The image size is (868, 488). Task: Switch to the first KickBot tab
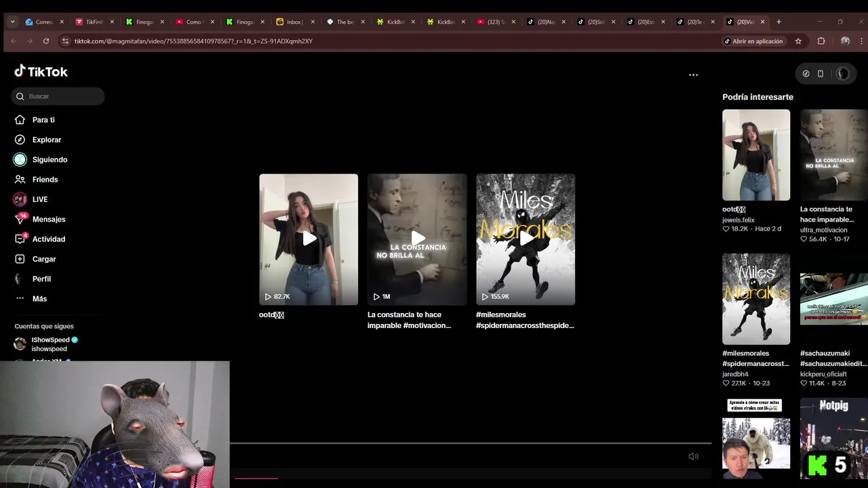point(395,22)
